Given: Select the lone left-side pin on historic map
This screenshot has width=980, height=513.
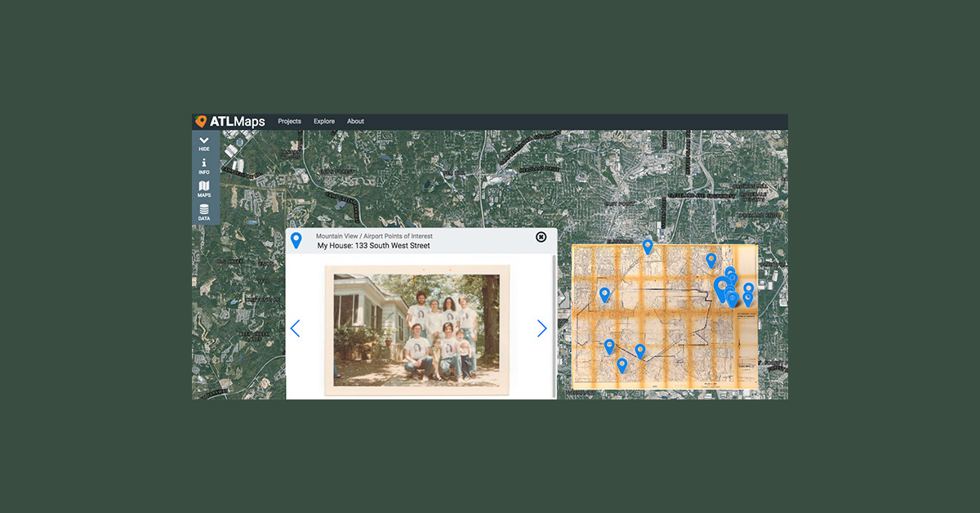Looking at the screenshot, I should point(604,294).
